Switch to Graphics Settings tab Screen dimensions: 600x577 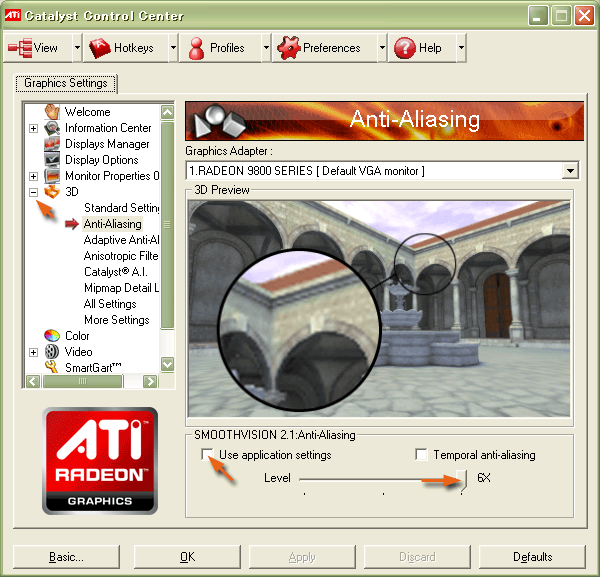pyautogui.click(x=66, y=83)
